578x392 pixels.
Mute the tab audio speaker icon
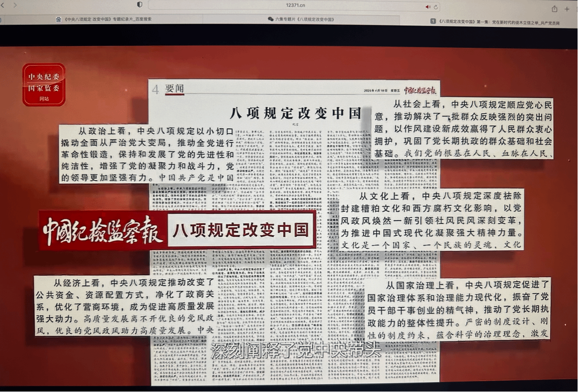(x=428, y=7)
